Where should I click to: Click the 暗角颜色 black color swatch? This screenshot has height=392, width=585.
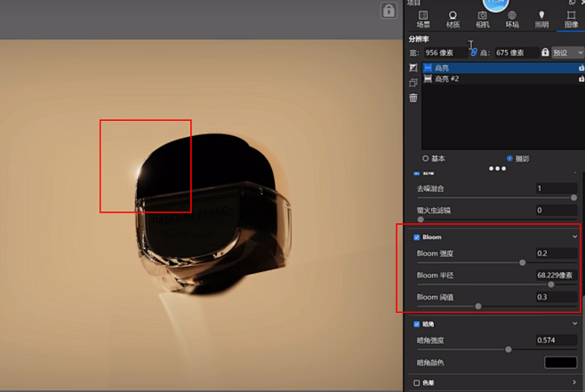560,363
